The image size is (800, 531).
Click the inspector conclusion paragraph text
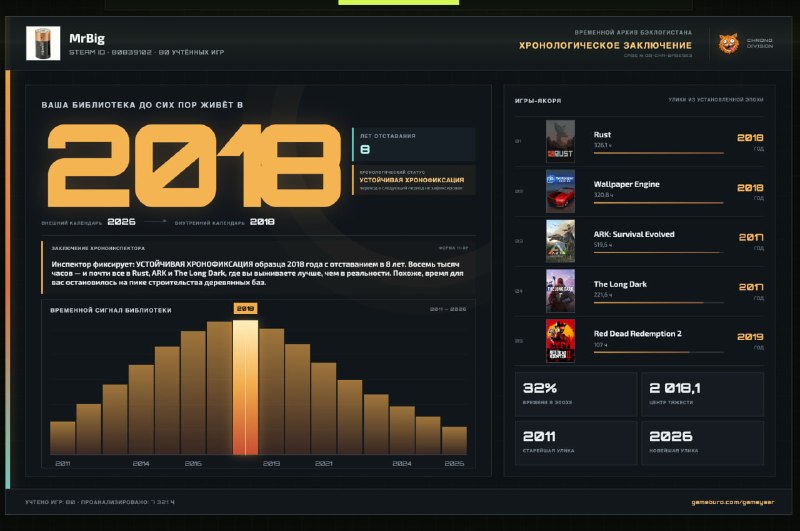(258, 273)
